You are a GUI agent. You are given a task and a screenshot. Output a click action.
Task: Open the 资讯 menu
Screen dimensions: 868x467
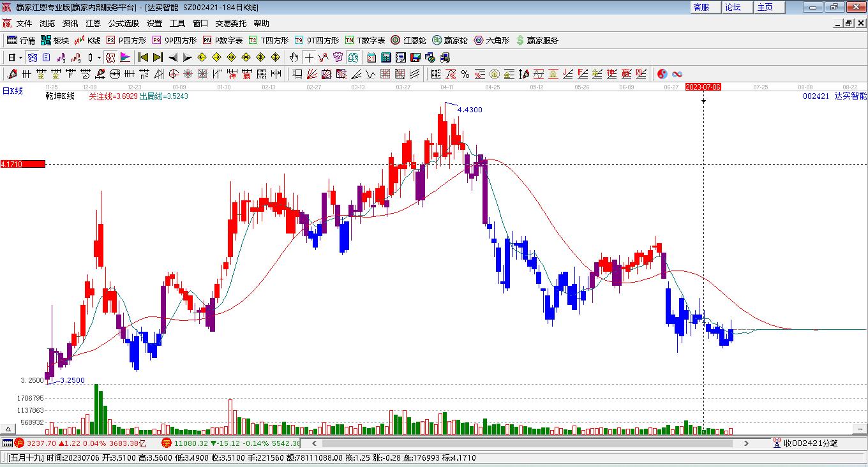pyautogui.click(x=70, y=24)
